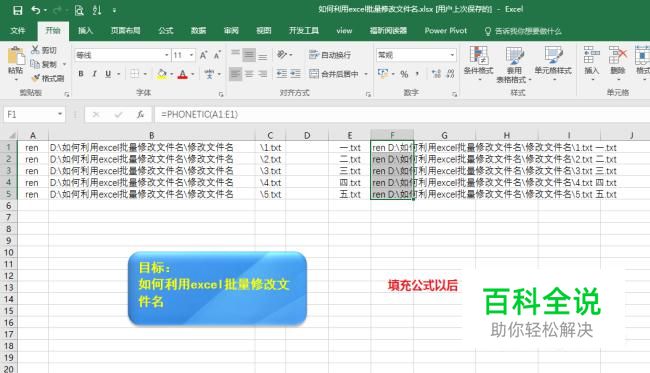Image resolution: width=650 pixels, height=373 pixels.
Task: Decrease the indent
Action: coord(282,74)
